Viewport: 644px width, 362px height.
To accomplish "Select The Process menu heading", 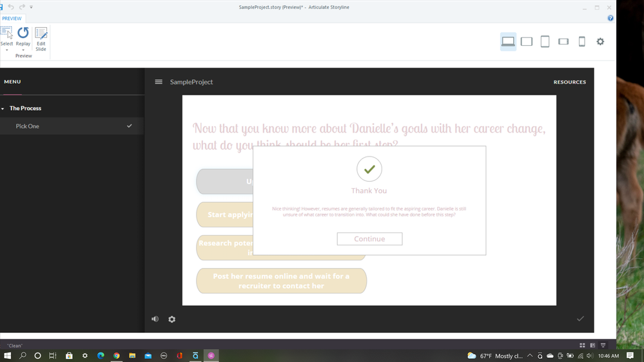I will (x=26, y=108).
